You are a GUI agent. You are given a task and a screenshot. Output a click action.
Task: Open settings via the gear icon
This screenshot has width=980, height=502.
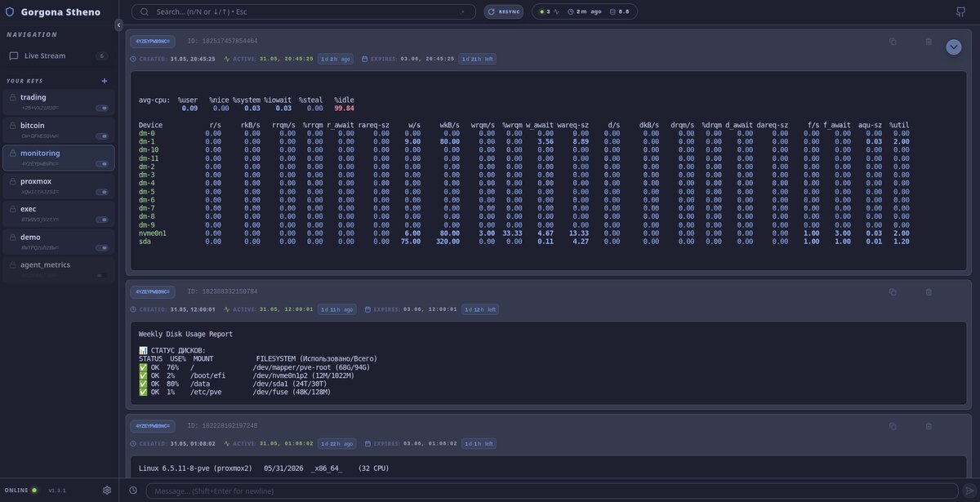coord(107,491)
